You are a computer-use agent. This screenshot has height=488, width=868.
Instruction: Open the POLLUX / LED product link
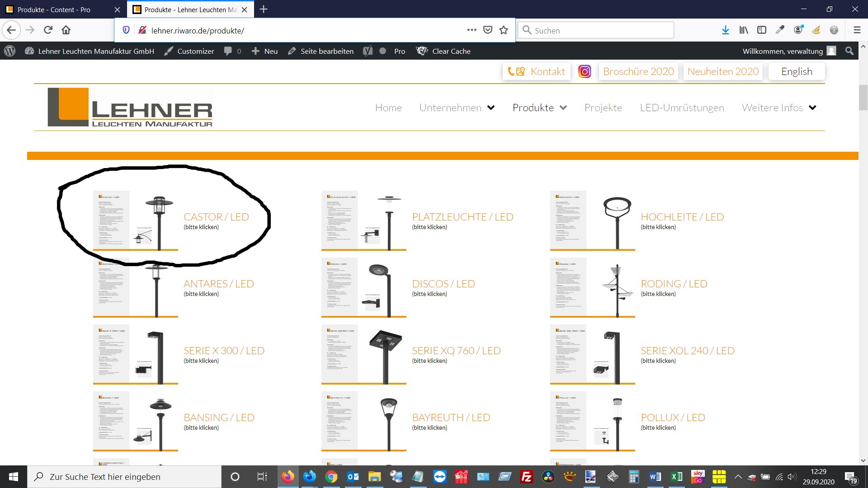[673, 418]
